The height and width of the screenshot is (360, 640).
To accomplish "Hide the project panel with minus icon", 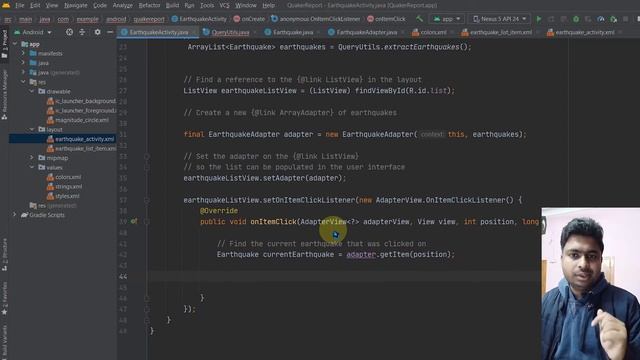I will point(110,32).
